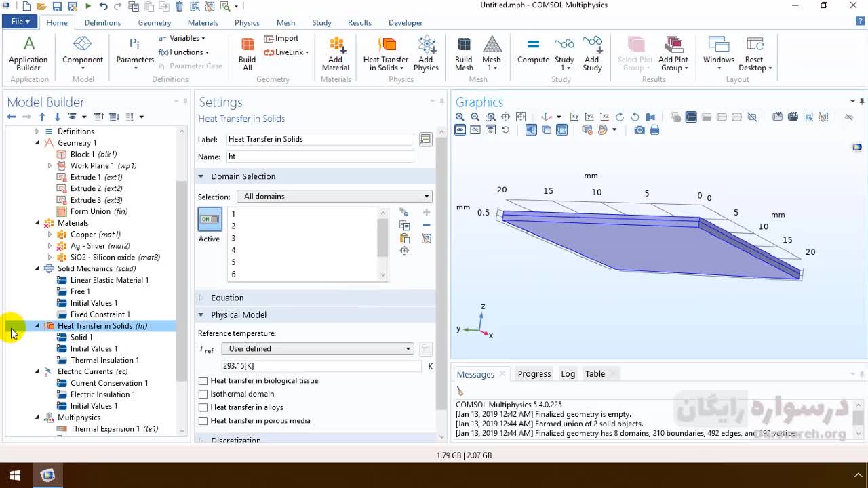The width and height of the screenshot is (868, 488).
Task: Open the User defined Tref dropdown
Action: (x=317, y=349)
